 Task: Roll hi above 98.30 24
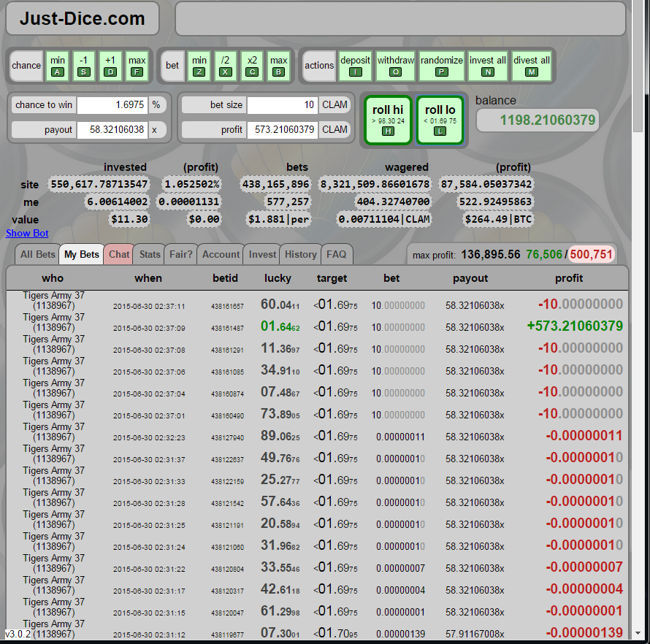pos(388,120)
